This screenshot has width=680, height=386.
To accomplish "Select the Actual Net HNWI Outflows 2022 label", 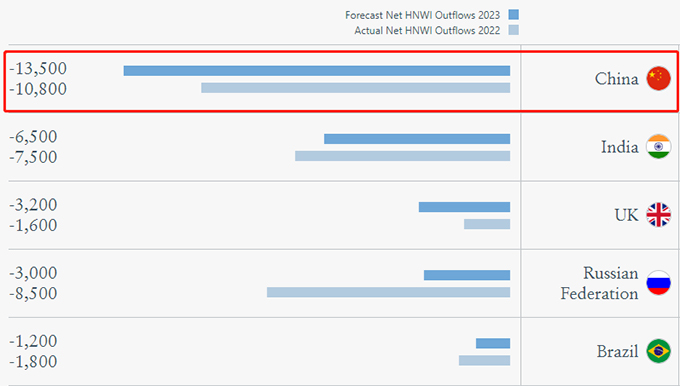I will pos(427,30).
